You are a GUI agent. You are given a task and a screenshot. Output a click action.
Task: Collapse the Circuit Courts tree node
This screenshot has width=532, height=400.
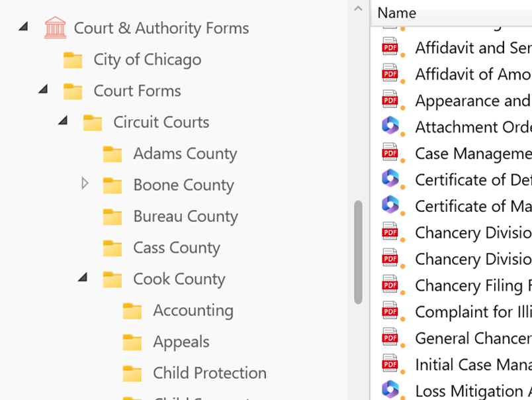coord(62,121)
